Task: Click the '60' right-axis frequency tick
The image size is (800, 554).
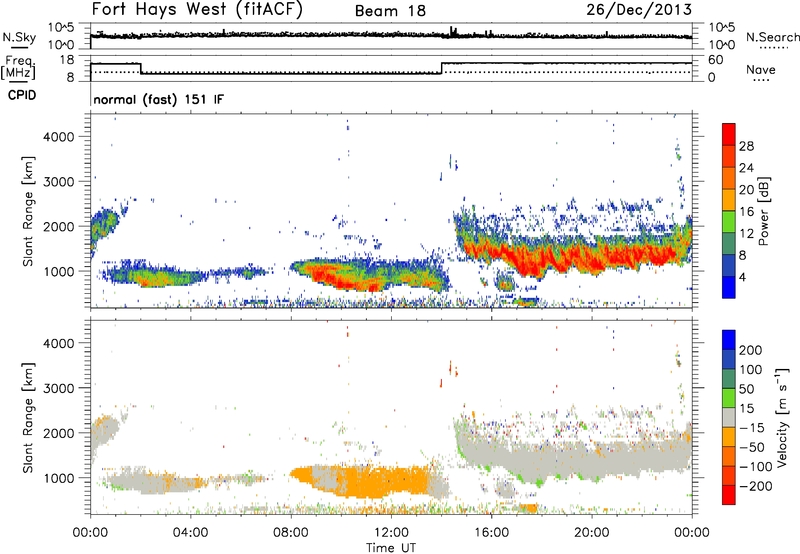Action: (x=715, y=60)
